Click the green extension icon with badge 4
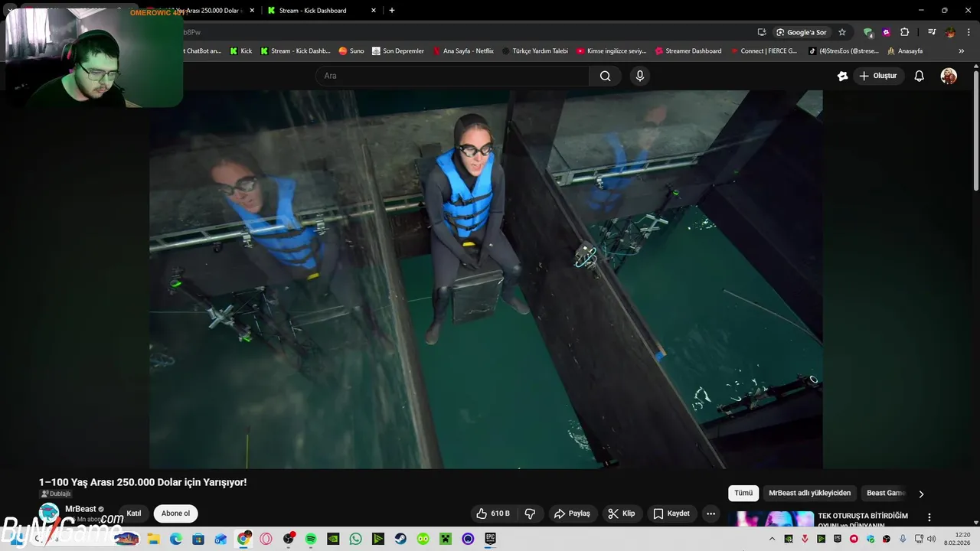The image size is (980, 551). (x=868, y=32)
